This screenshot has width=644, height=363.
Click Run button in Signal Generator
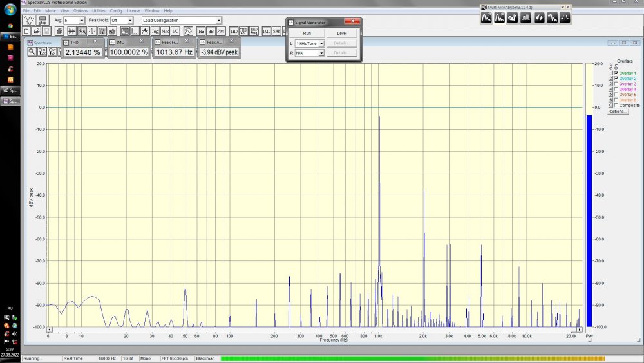307,33
